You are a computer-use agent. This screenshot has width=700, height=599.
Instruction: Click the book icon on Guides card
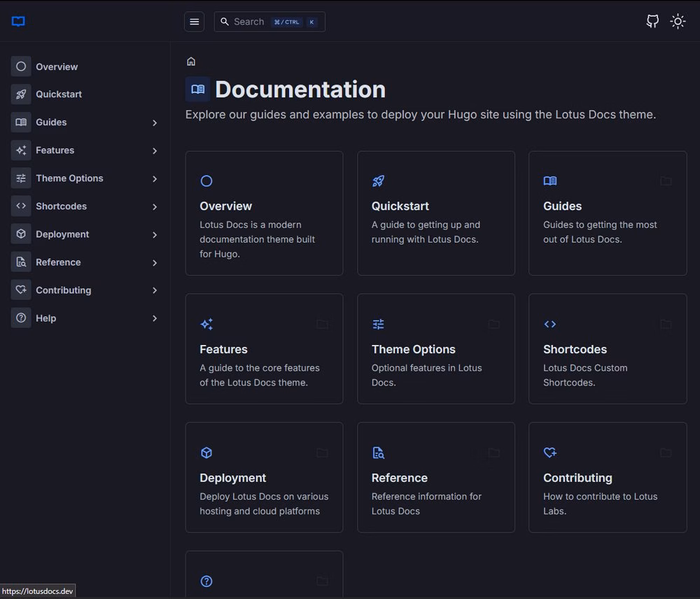tap(550, 181)
